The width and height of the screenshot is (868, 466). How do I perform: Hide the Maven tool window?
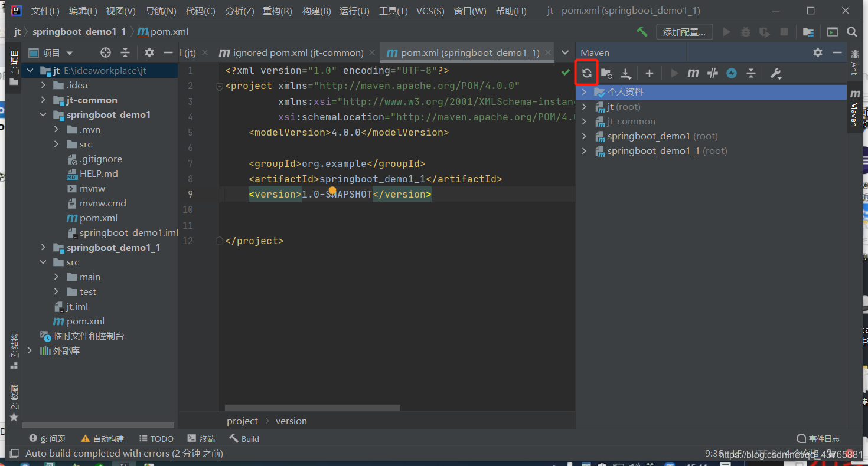(x=837, y=52)
